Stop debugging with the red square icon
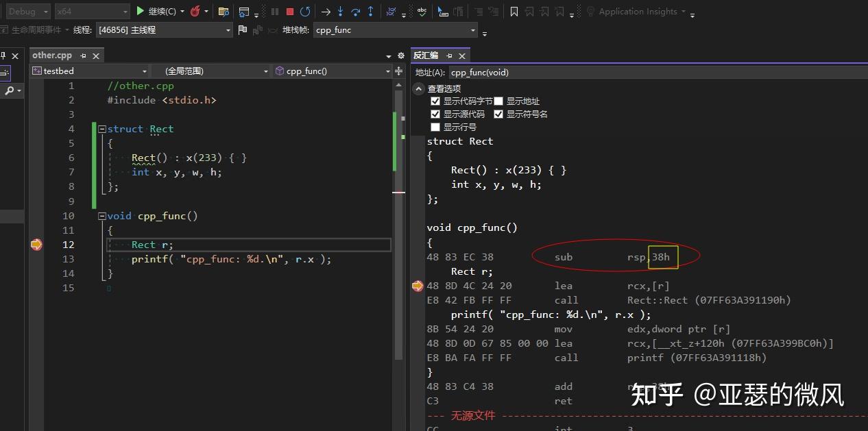The image size is (868, 431). pos(289,11)
